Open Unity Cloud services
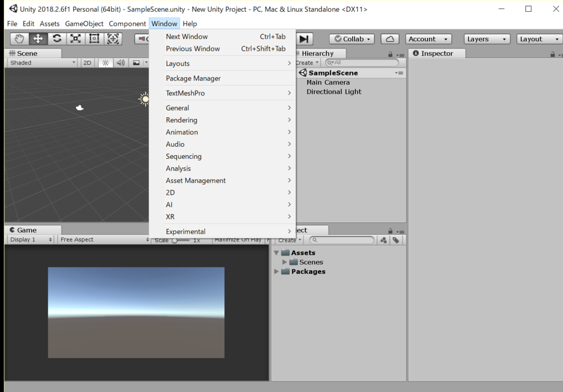Viewport: 563px width, 392px height. (x=389, y=38)
